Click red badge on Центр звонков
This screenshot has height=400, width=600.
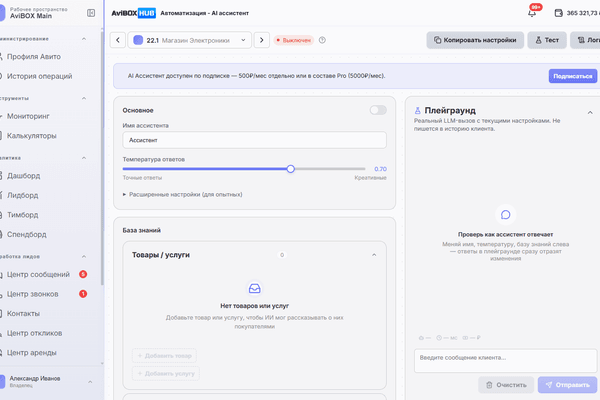83,294
